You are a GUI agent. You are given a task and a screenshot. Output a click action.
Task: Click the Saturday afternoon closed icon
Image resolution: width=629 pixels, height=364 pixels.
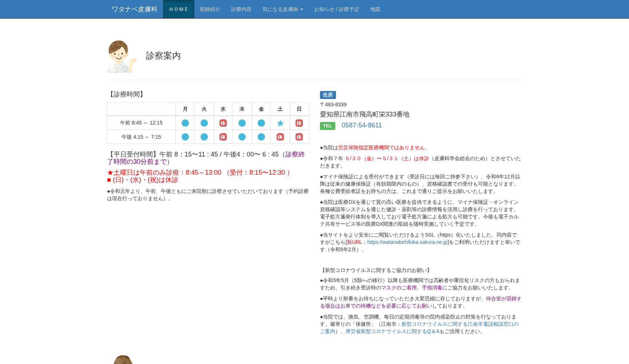(x=280, y=137)
